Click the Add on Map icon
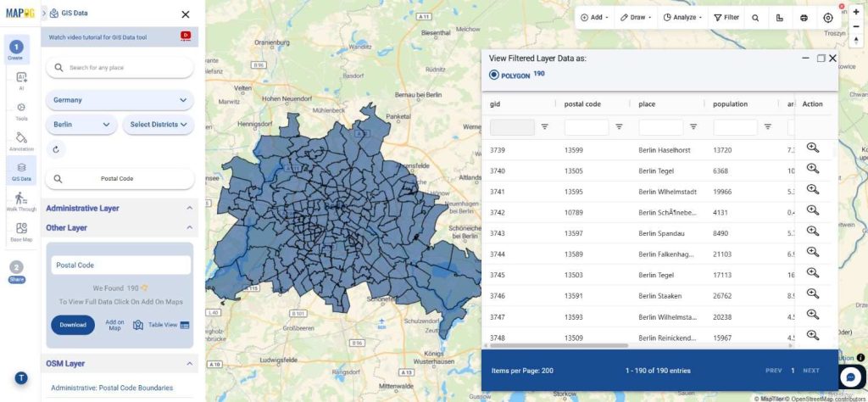This screenshot has height=402, width=868. point(138,325)
